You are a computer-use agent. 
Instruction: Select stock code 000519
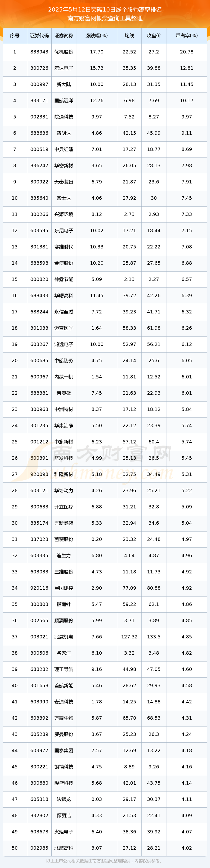[39, 149]
